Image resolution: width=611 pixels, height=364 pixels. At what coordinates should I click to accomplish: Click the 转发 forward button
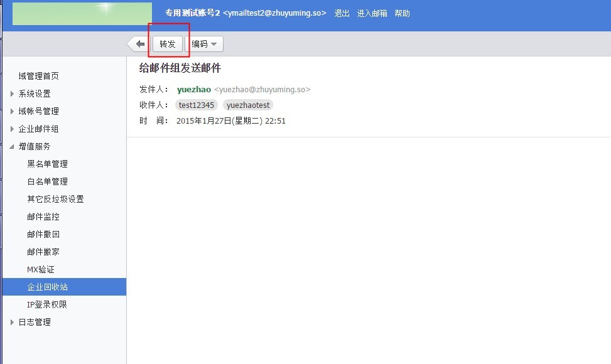pyautogui.click(x=168, y=44)
